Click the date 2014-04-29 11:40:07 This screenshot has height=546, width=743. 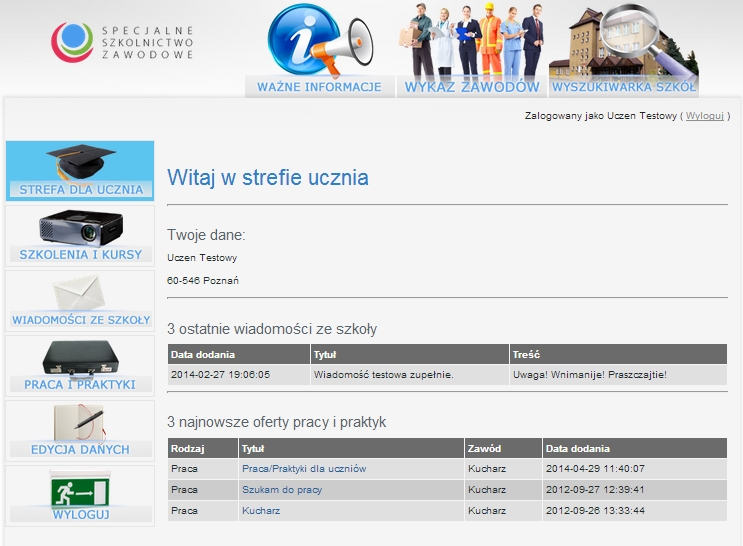tap(595, 469)
